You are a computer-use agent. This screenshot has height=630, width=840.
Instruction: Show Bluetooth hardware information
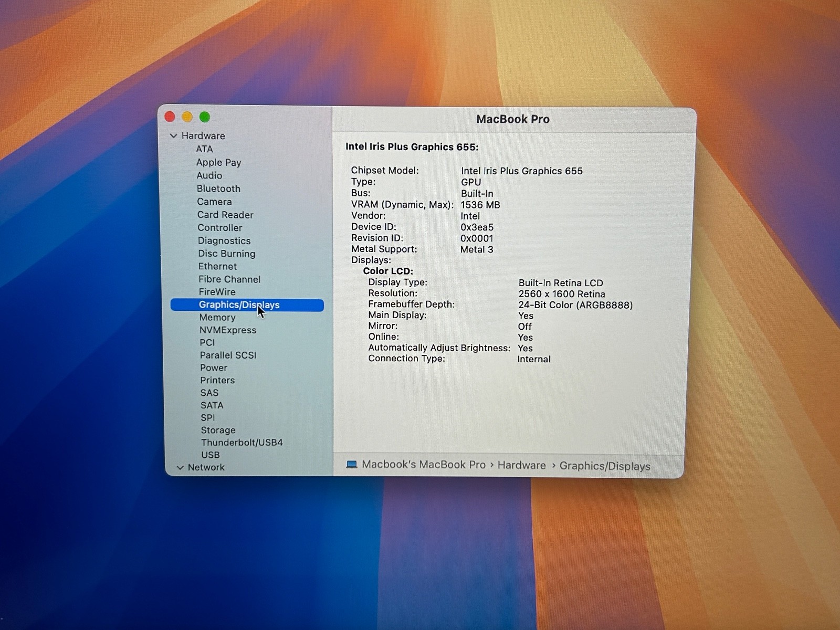point(218,188)
